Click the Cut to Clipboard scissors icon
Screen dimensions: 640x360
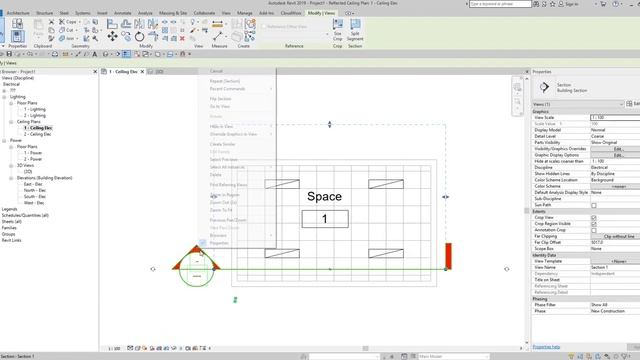[x=51, y=22]
